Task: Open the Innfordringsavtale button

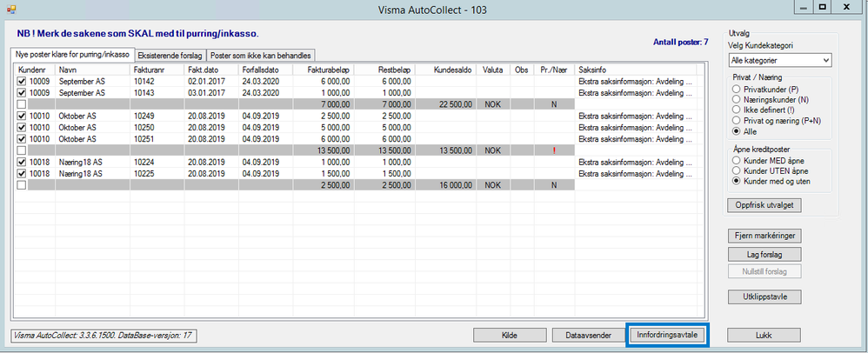Action: [667, 335]
